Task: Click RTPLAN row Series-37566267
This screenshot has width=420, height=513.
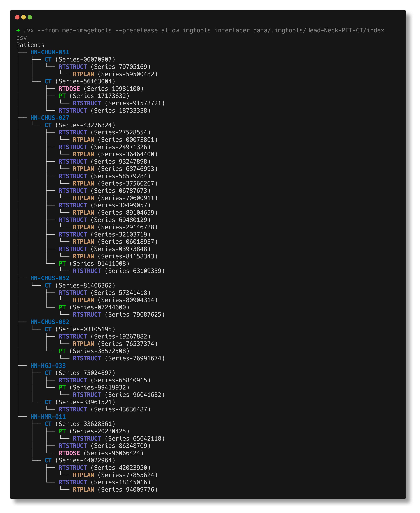Action: [115, 184]
